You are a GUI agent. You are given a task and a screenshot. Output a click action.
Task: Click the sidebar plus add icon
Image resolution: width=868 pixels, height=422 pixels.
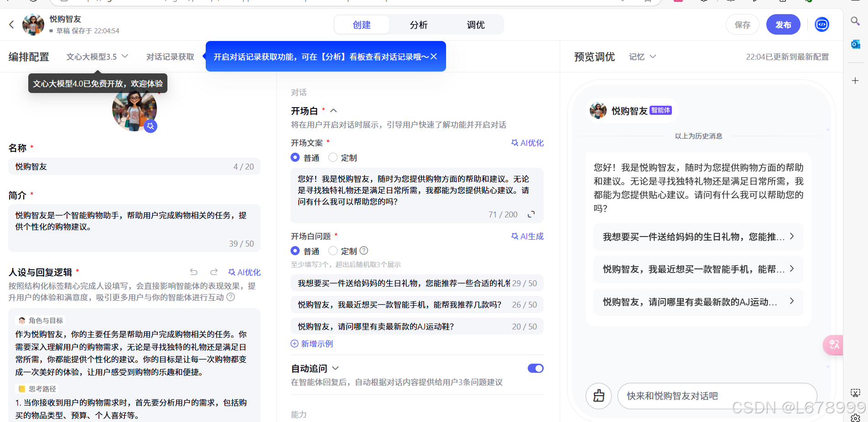pyautogui.click(x=855, y=81)
